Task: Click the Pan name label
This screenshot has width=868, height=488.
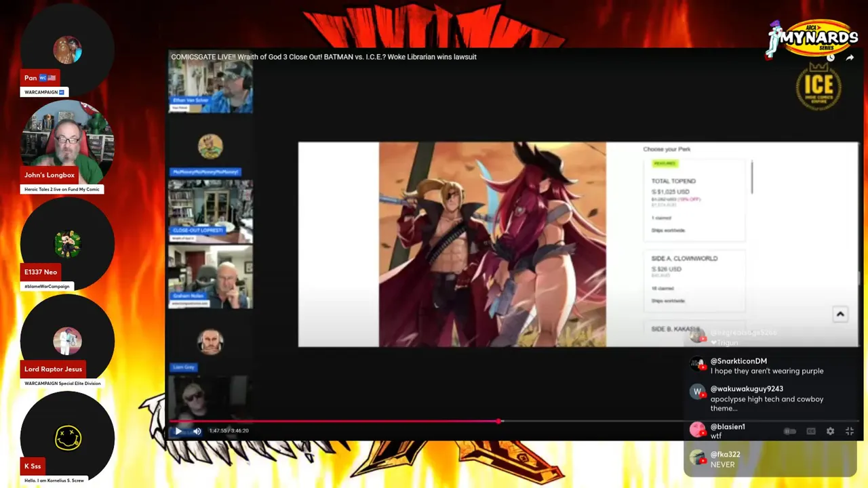Action: click(x=40, y=78)
